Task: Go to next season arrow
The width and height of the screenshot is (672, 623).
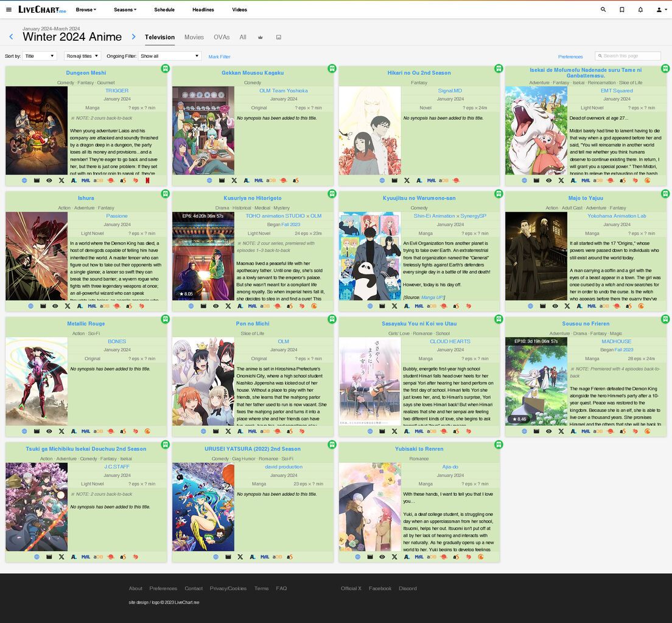Action: 133,37
